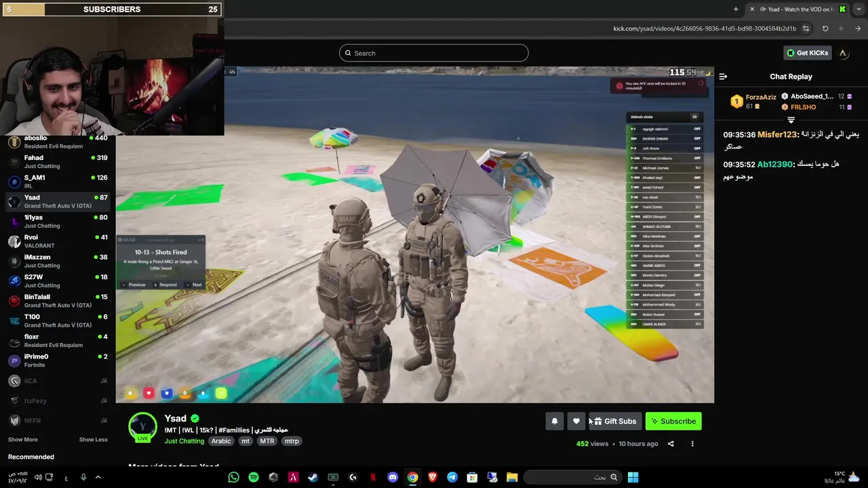Collapse the Chat Replay panel
This screenshot has width=868, height=488.
click(x=723, y=77)
